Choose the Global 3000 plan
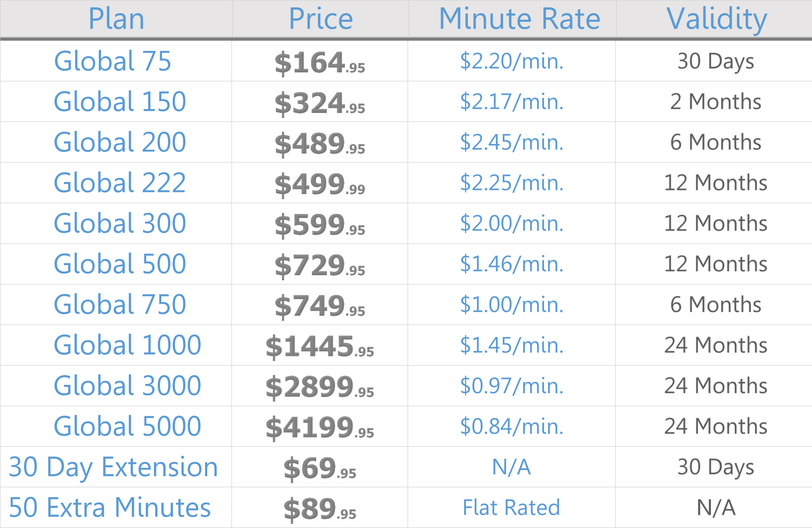Image resolution: width=812 pixels, height=528 pixels. (x=127, y=386)
